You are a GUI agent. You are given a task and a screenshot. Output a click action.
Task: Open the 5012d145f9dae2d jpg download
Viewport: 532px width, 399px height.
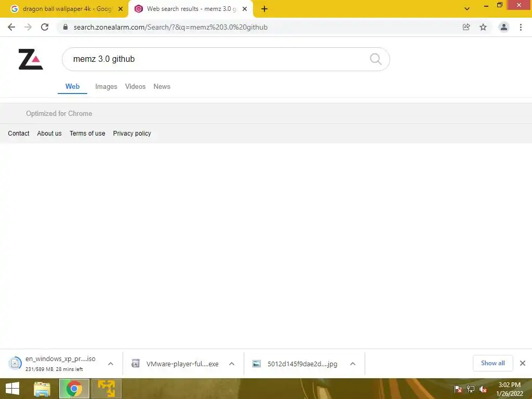(x=302, y=364)
